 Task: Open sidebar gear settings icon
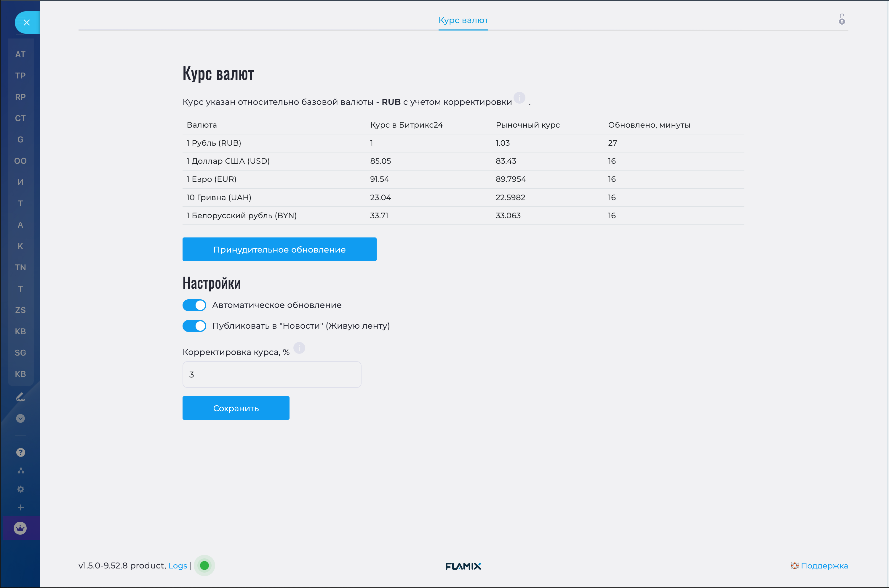click(x=21, y=489)
